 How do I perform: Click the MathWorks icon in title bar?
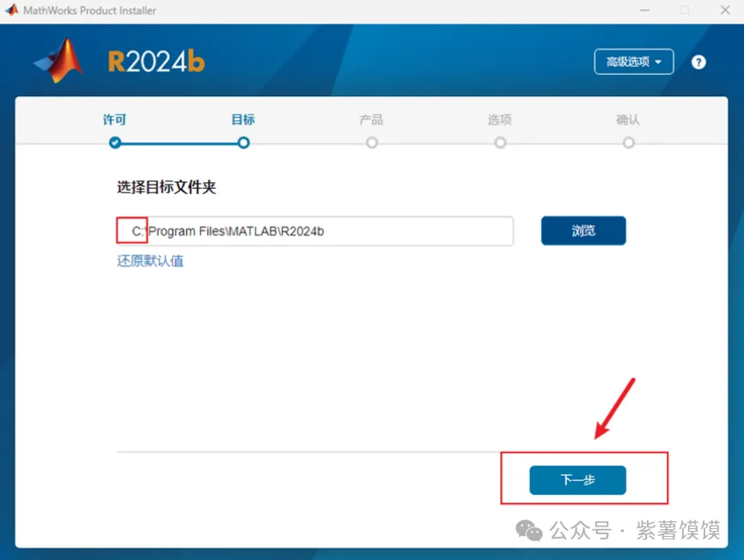pyautogui.click(x=11, y=9)
